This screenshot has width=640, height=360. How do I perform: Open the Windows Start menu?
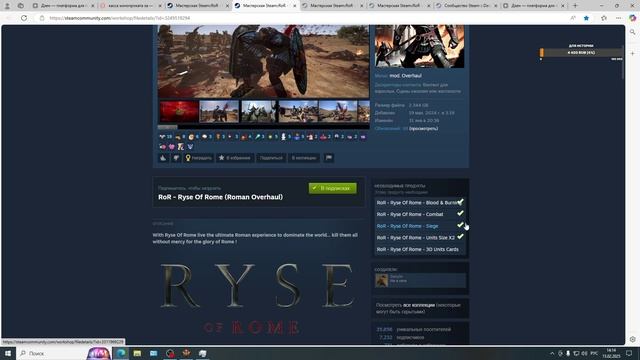8,353
